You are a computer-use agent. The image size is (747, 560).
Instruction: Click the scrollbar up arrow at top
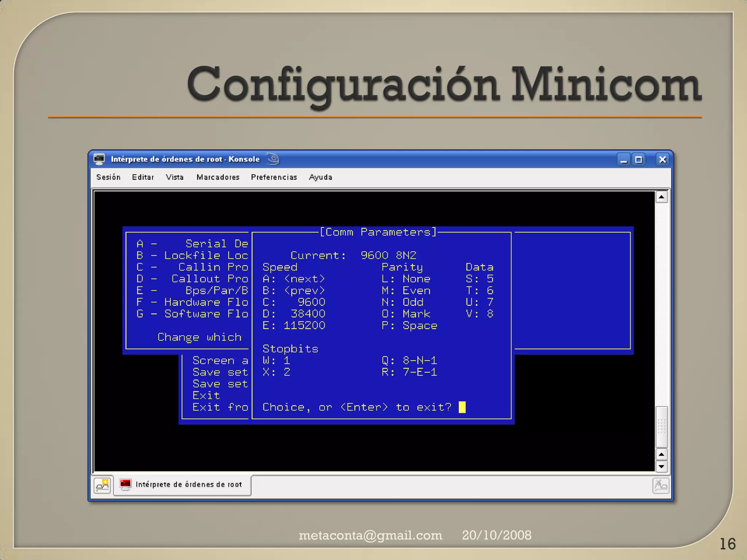click(x=662, y=197)
